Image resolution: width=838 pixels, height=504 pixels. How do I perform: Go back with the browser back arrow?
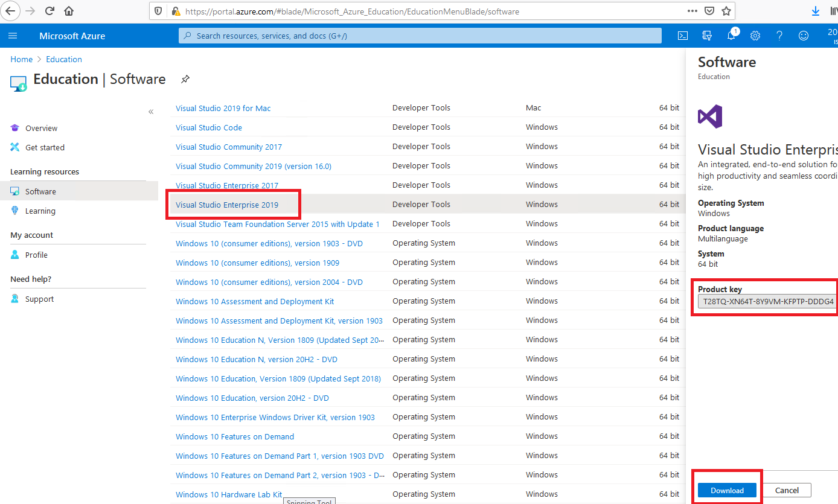click(x=11, y=11)
